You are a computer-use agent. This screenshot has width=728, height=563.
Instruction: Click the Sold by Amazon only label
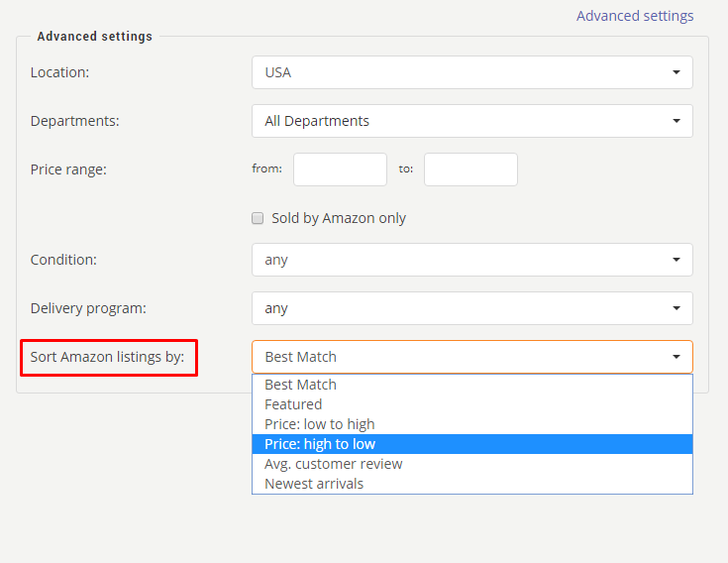pos(339,218)
